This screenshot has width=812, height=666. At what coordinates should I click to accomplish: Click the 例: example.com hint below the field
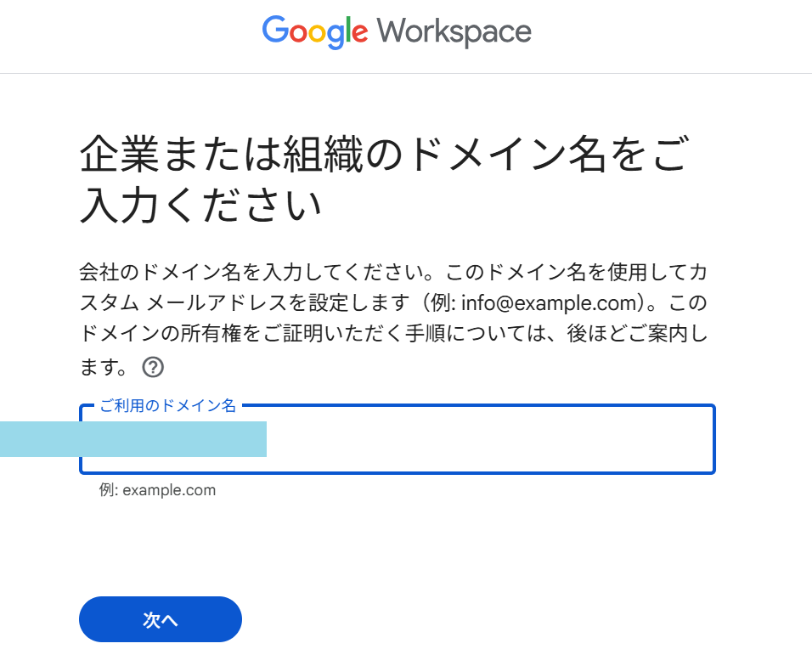[157, 490]
